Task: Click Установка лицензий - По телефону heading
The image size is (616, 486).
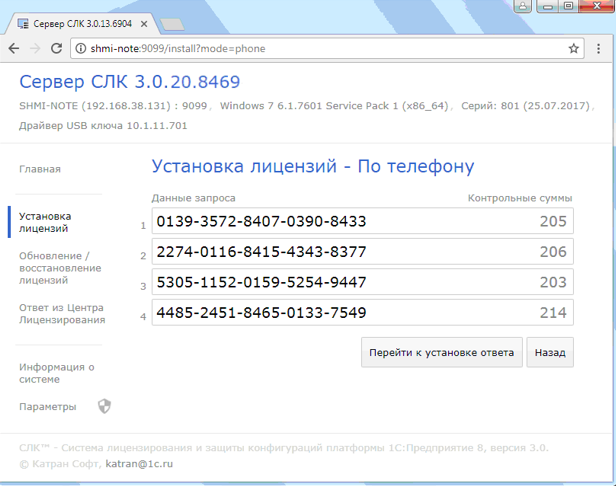Action: pyautogui.click(x=313, y=167)
